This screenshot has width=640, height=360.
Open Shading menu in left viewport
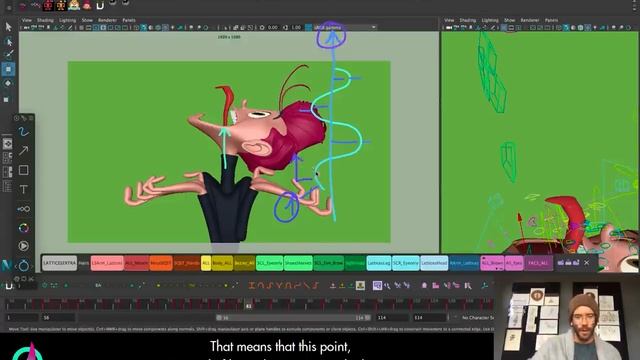[45, 20]
